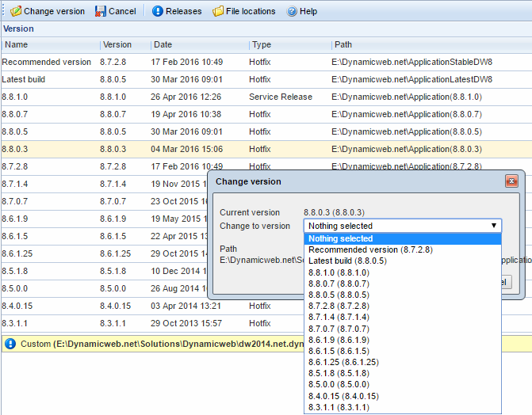Image resolution: width=532 pixels, height=415 pixels.
Task: Click the Path column header
Action: click(x=343, y=45)
